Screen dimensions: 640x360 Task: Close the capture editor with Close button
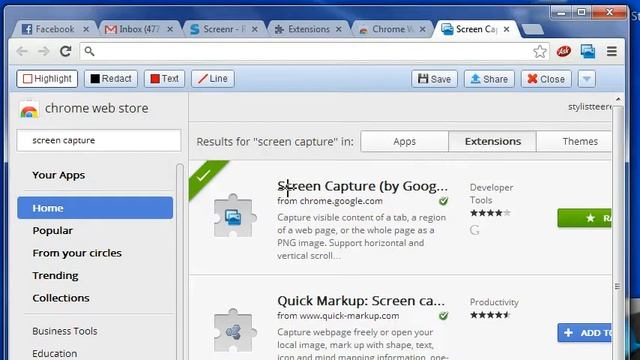(546, 79)
